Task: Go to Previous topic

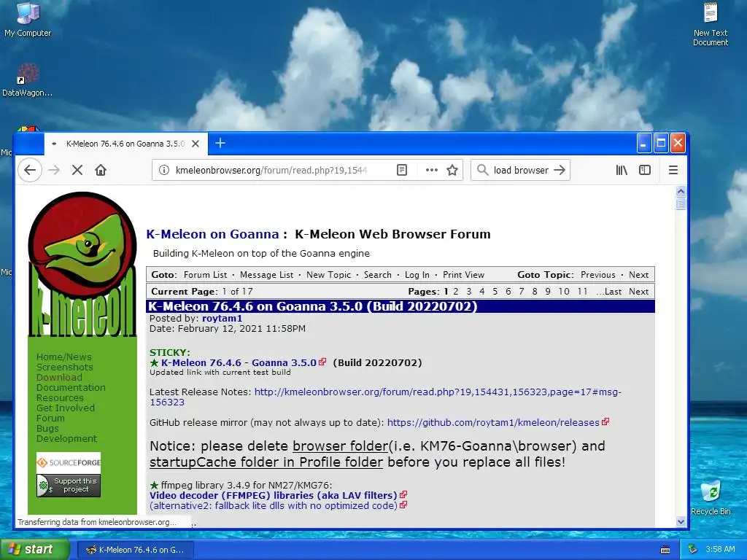Action: [x=598, y=275]
